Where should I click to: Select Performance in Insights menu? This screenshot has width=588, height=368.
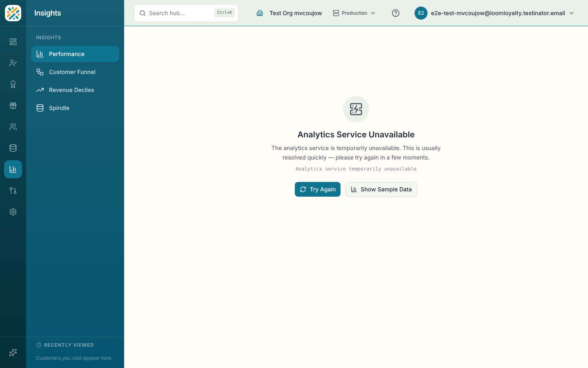coord(75,54)
